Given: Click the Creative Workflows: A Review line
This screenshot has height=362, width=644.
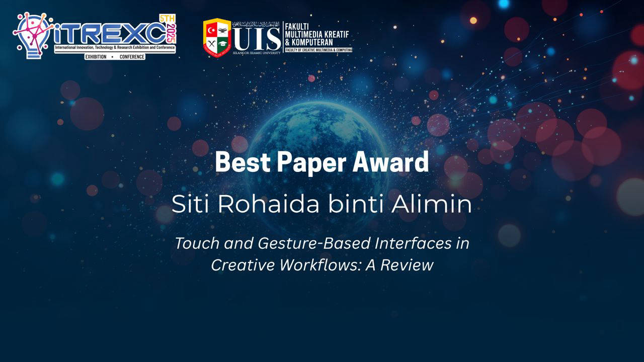Looking at the screenshot, I should click(x=322, y=265).
